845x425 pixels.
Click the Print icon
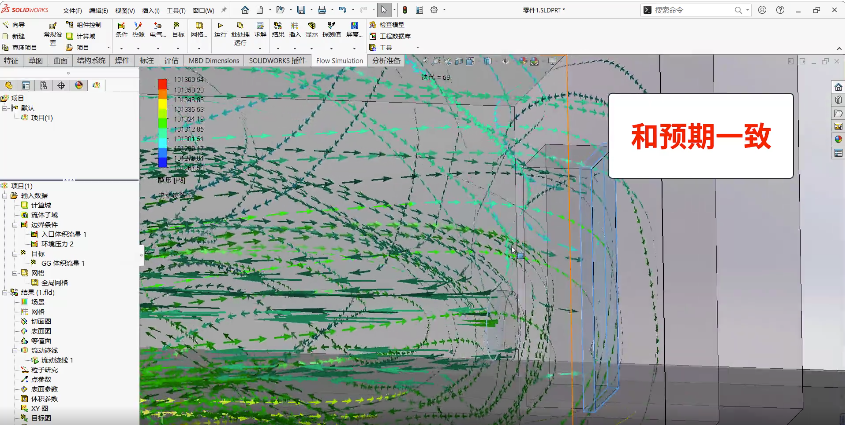321,10
